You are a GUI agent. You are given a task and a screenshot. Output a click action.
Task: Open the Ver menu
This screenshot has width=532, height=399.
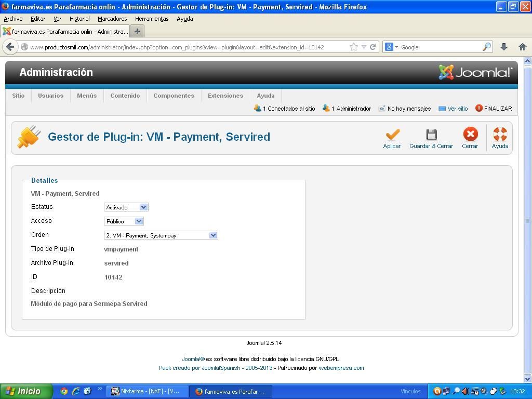point(58,19)
